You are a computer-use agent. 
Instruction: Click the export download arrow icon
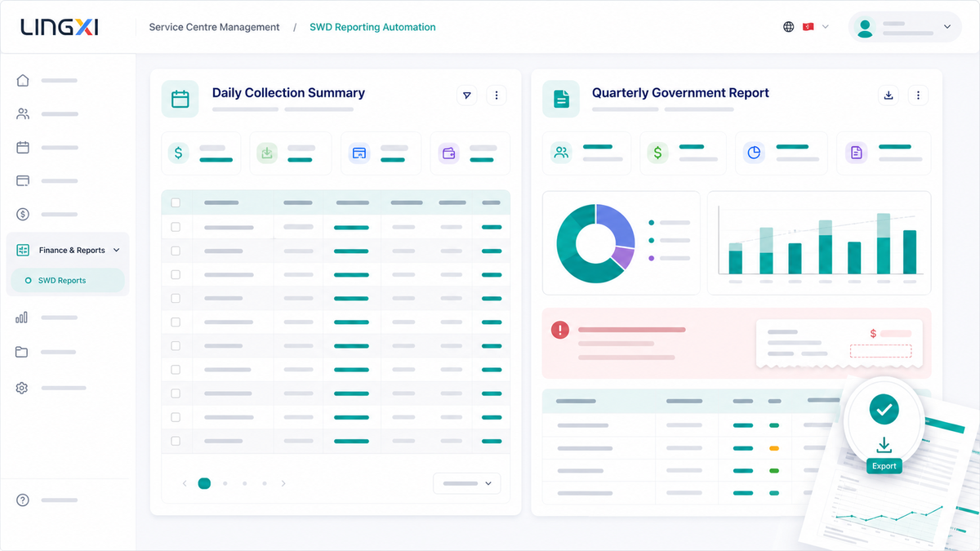point(884,445)
